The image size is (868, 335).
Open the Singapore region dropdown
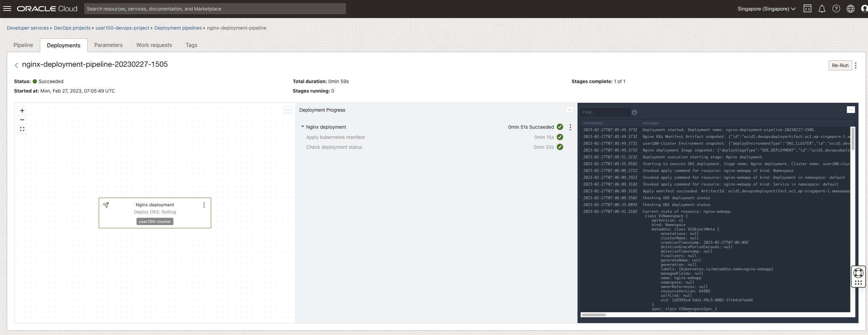767,9
